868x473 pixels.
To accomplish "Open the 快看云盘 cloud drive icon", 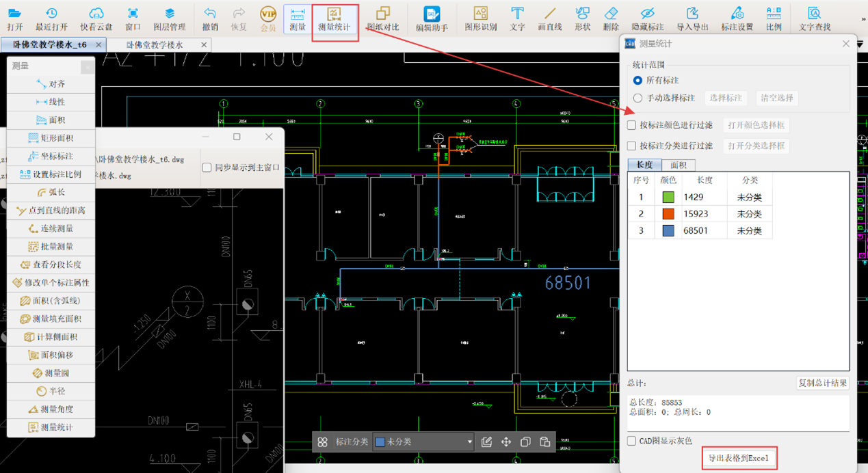I will tap(96, 18).
